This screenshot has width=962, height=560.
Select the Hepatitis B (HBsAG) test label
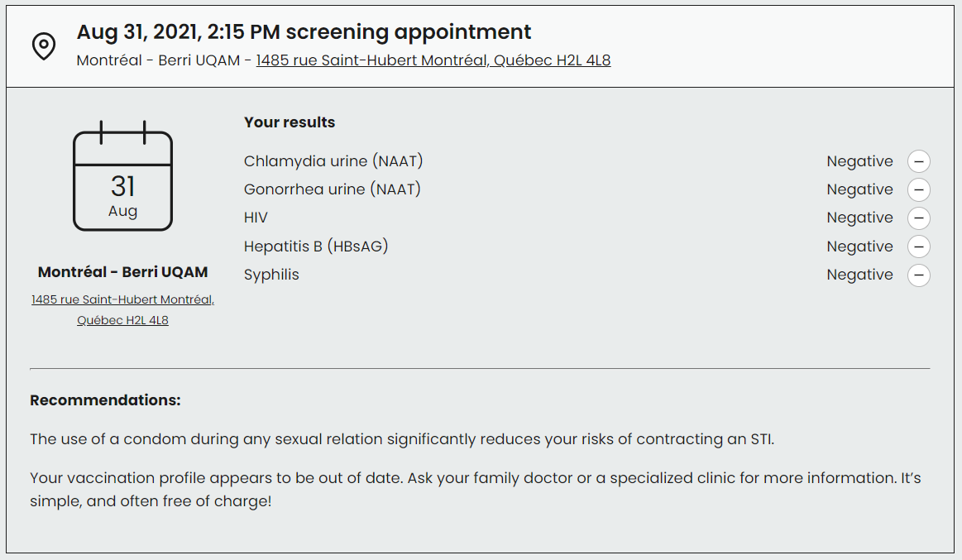tap(316, 246)
